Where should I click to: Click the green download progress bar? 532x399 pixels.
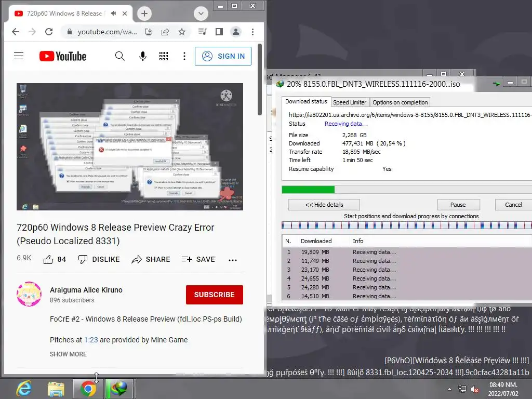pyautogui.click(x=308, y=190)
